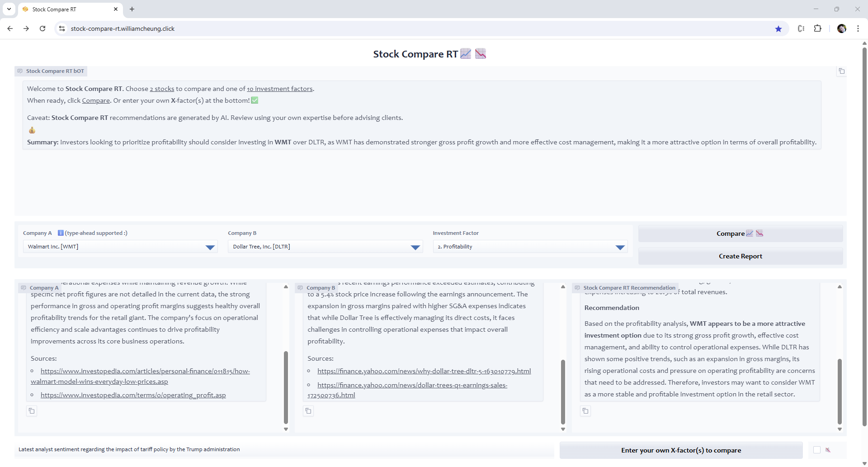Close the Stock Compare RT tab
The image size is (868, 467).
click(x=116, y=9)
